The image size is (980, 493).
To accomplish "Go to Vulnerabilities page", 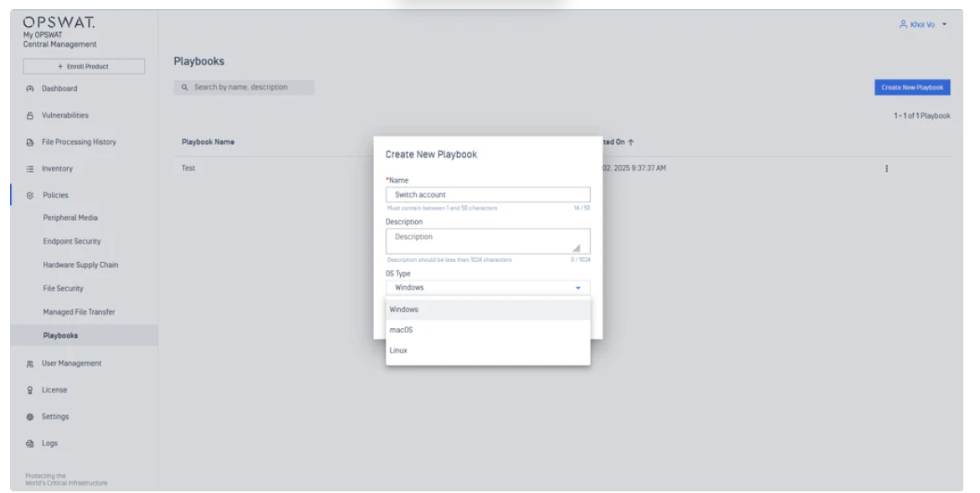I will click(x=65, y=116).
